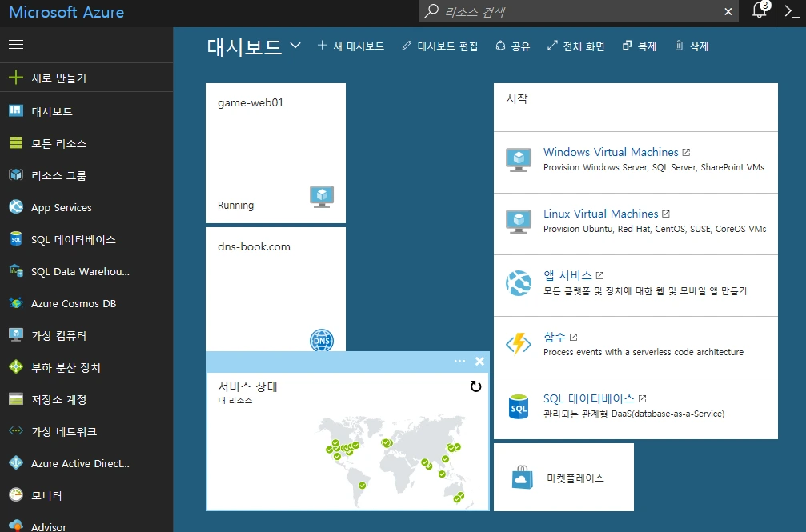Screen dimensions: 806x532
Task: Close the 서비스 상태 tile
Action: click(479, 362)
